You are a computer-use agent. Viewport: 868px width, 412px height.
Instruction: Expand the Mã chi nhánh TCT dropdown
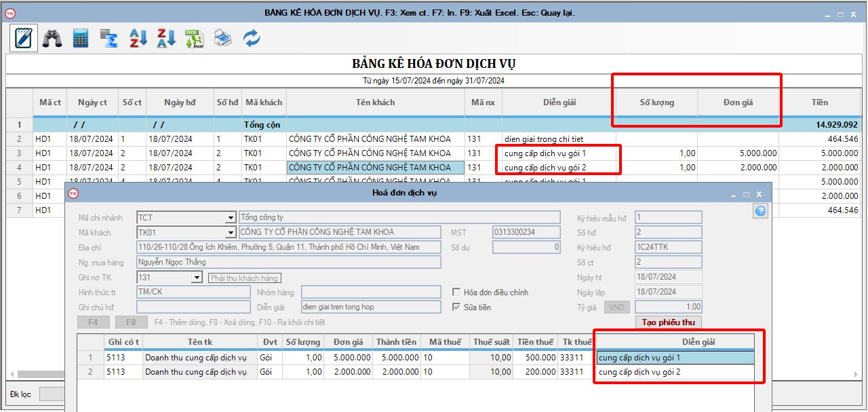[x=231, y=218]
